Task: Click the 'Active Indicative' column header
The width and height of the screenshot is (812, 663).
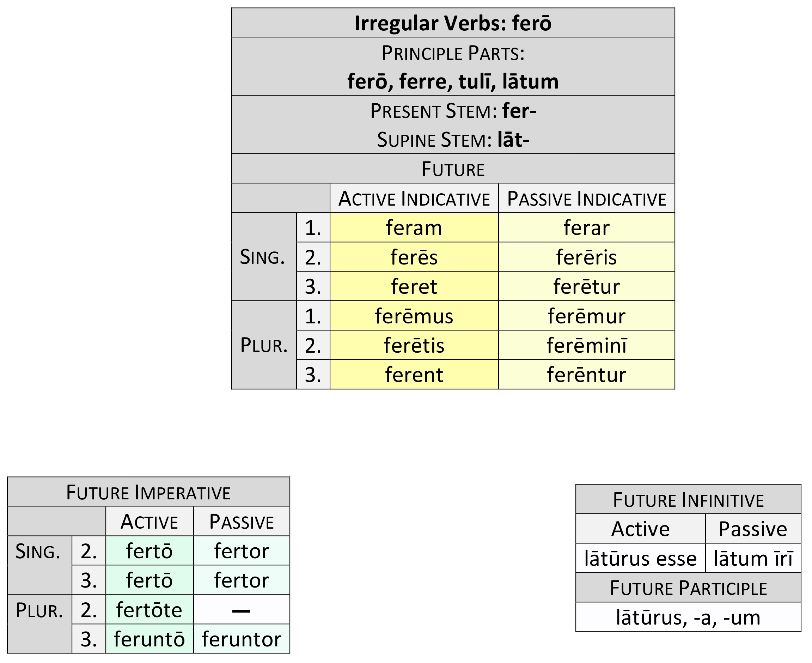Action: [x=414, y=199]
